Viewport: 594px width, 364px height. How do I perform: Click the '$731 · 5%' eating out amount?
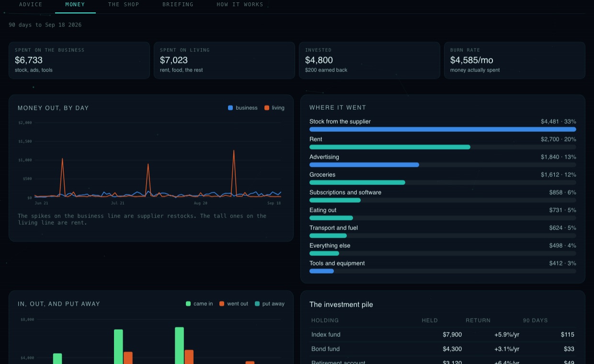563,210
